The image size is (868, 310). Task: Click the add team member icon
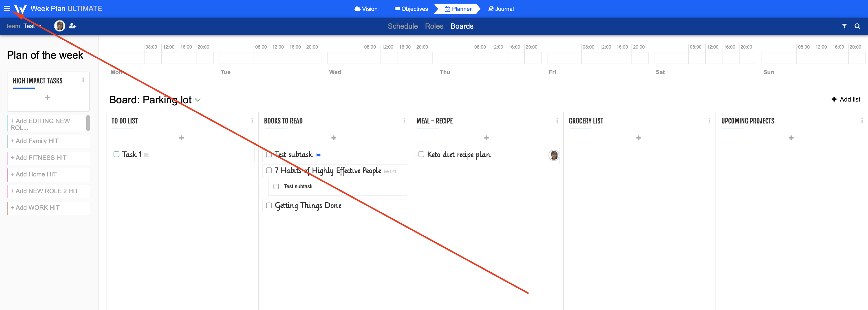tap(73, 26)
